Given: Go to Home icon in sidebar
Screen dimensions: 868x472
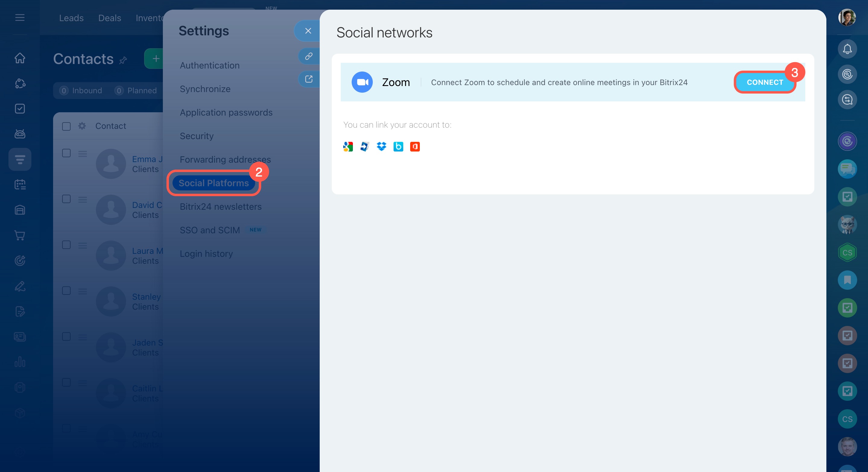Looking at the screenshot, I should pos(20,58).
